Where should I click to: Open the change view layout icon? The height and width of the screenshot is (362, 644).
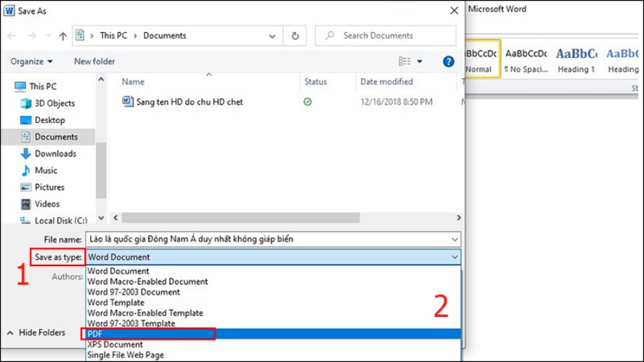pos(405,62)
